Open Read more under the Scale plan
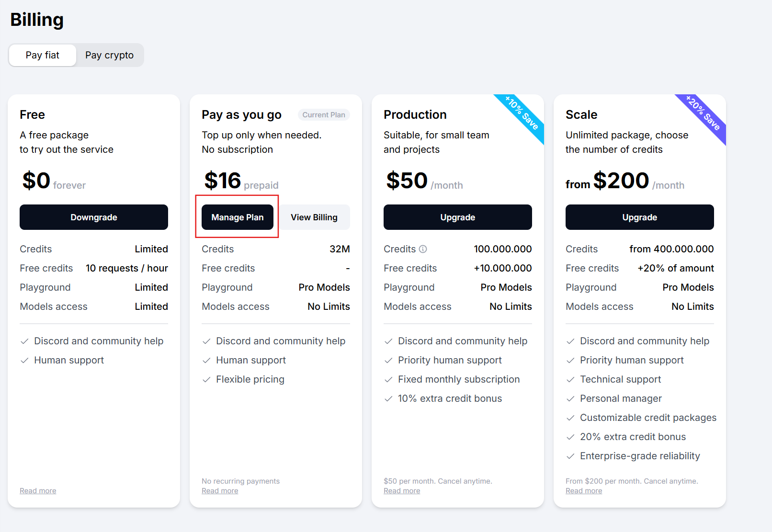 (x=584, y=491)
